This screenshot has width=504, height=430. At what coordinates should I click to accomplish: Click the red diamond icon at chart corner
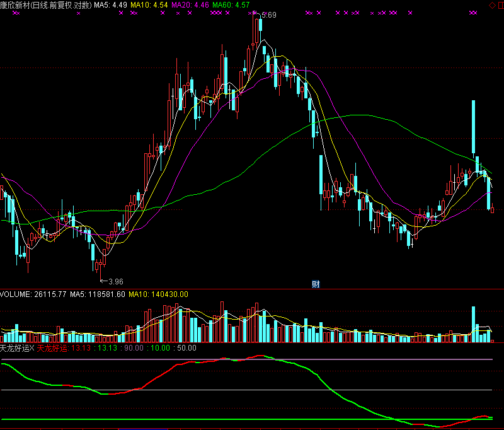[492, 6]
